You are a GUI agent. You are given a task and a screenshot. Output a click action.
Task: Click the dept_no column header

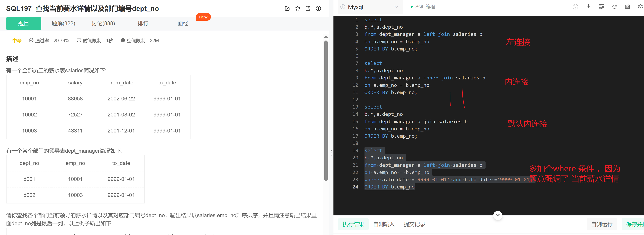pos(29,163)
